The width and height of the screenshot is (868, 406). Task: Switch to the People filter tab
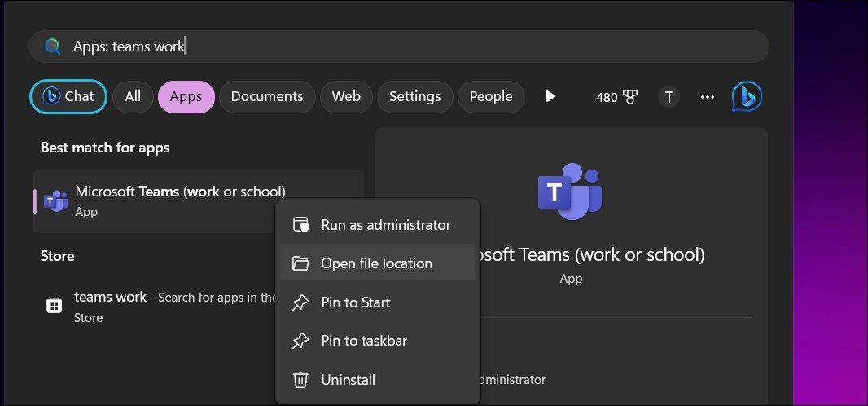[490, 97]
